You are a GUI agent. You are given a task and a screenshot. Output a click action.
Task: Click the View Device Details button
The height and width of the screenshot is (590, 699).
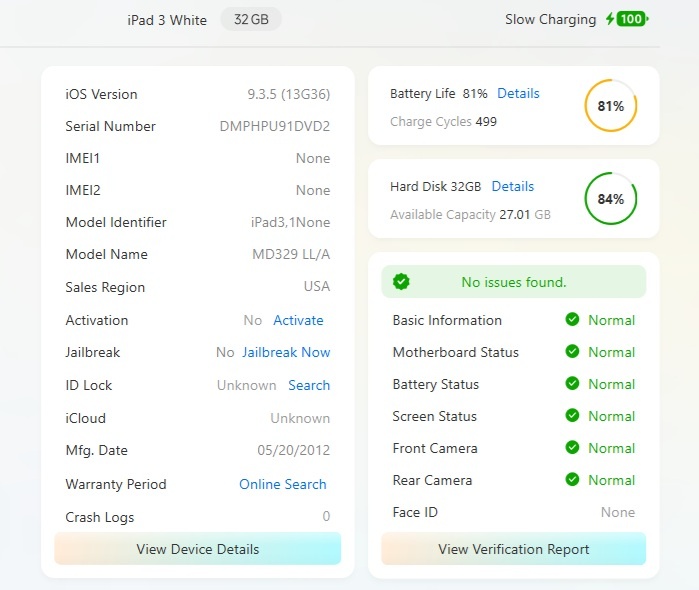tap(198, 549)
